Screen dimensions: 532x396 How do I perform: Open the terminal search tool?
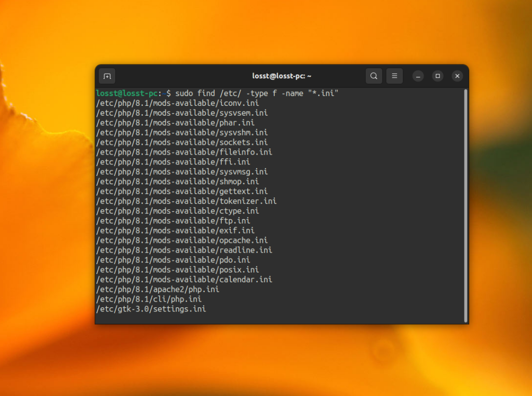374,76
